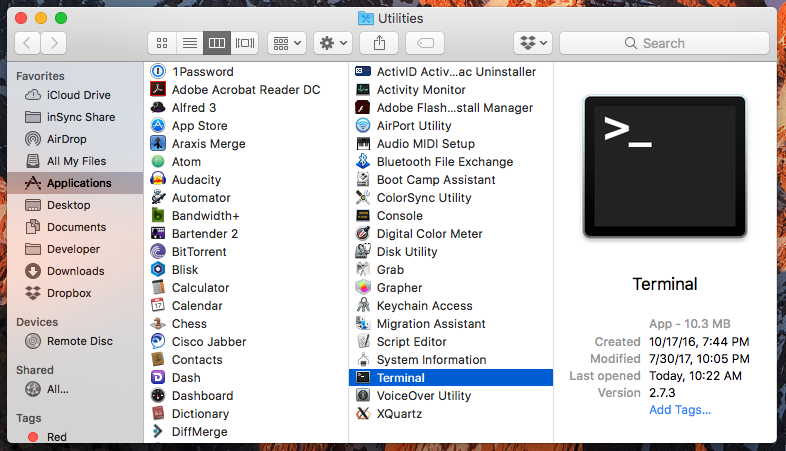Select the Boot Camp Assistant text label

coord(436,179)
